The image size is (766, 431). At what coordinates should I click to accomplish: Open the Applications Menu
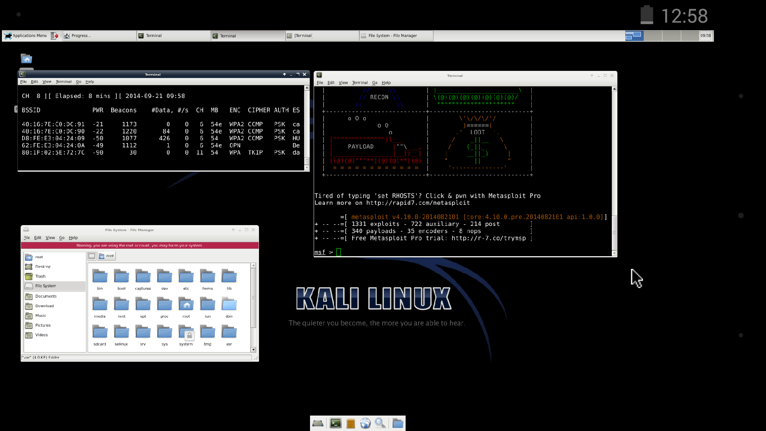click(x=25, y=36)
